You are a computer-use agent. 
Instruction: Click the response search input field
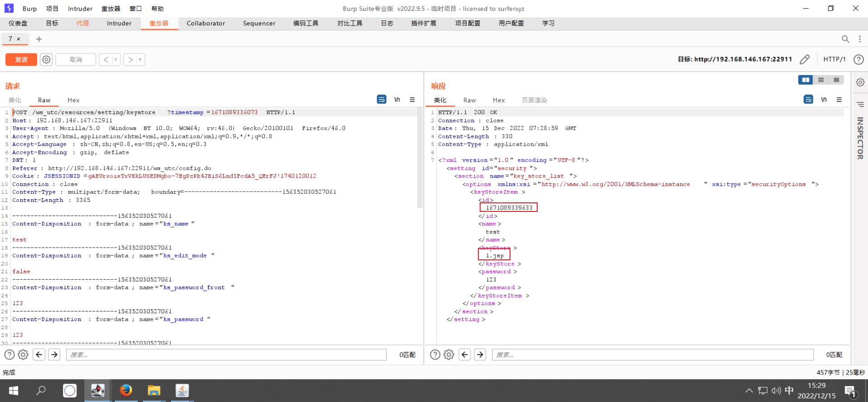(653, 354)
